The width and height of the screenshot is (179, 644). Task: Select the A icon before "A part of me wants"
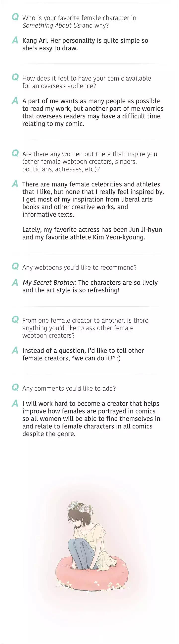tap(15, 101)
